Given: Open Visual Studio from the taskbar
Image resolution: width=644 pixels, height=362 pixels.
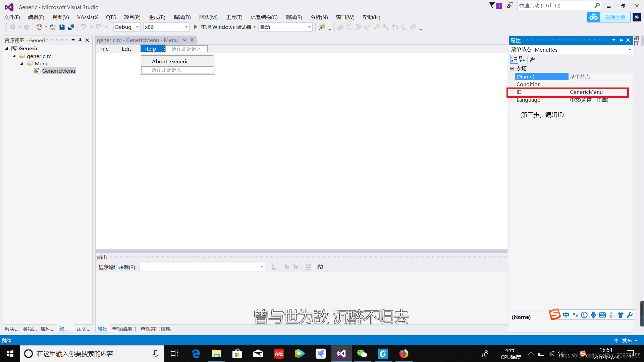Looking at the screenshot, I should [x=341, y=354].
